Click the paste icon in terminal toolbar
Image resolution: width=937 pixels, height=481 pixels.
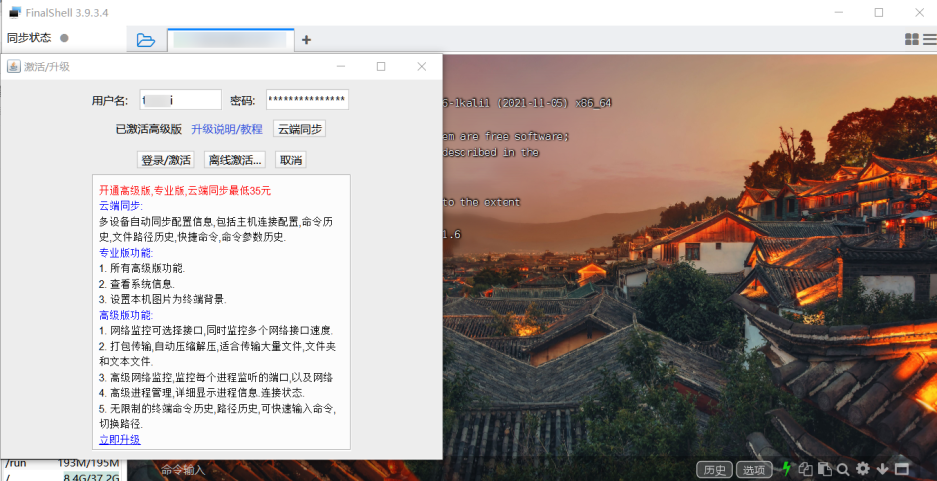pos(825,469)
